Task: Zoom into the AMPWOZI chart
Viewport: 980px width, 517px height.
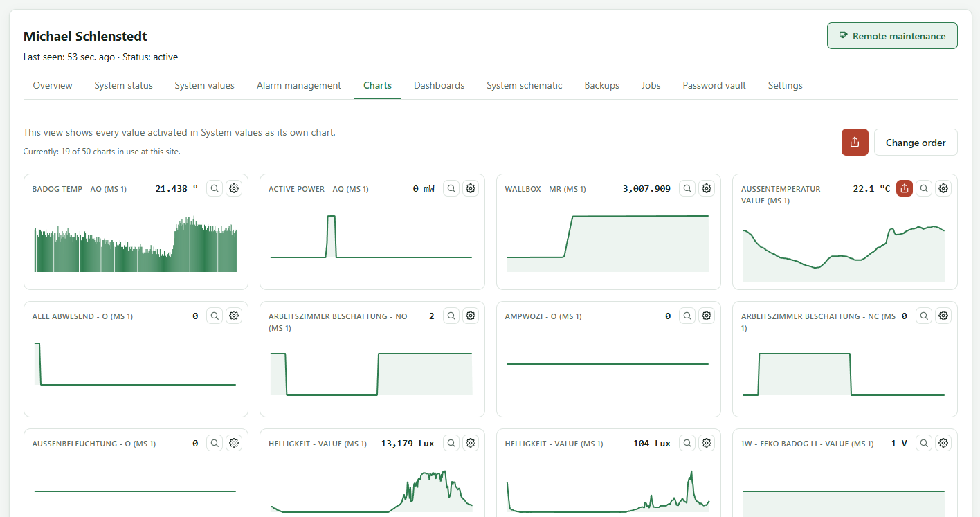Action: click(x=687, y=316)
